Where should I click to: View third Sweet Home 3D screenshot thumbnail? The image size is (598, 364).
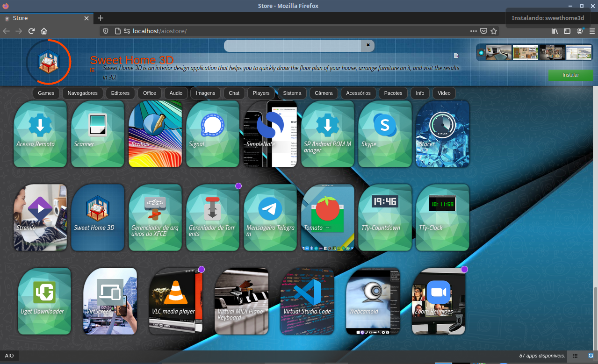pos(552,52)
